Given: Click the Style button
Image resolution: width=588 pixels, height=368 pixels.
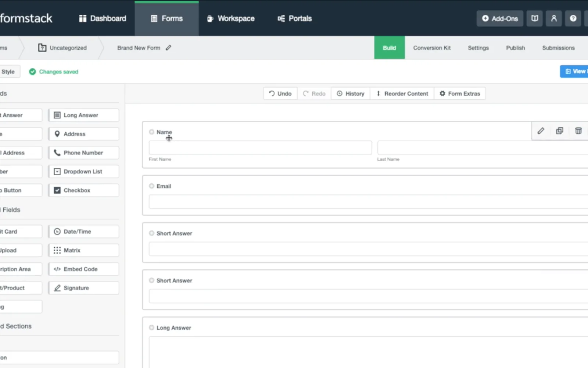Looking at the screenshot, I should pos(10,72).
